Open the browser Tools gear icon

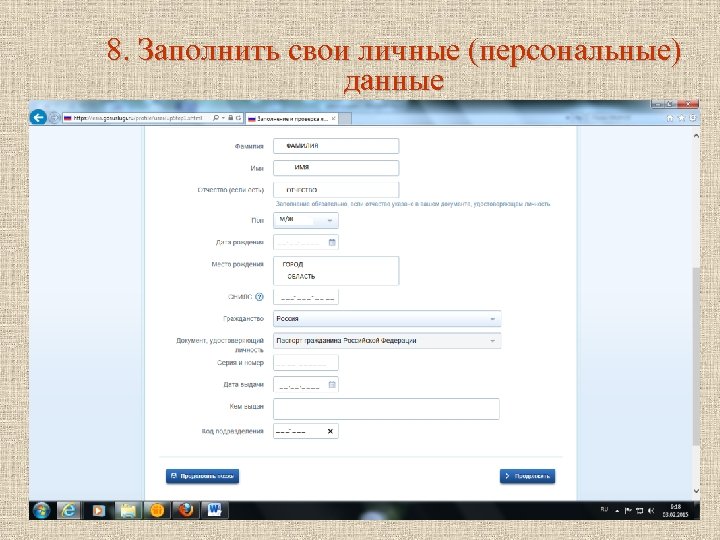(x=692, y=118)
